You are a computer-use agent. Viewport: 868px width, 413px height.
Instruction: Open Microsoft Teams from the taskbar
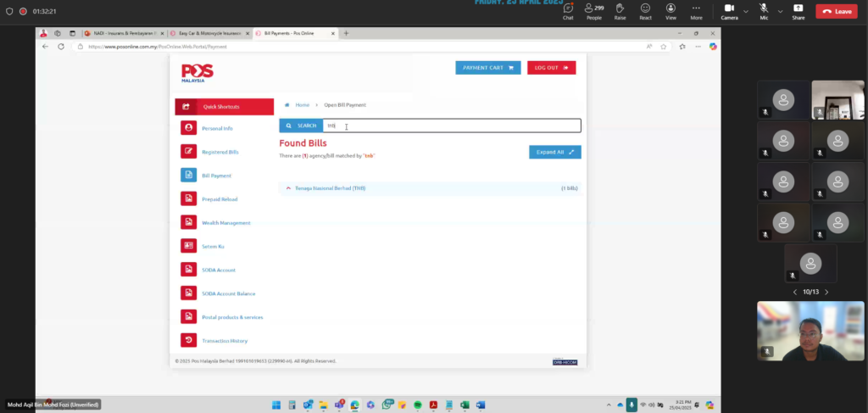pyautogui.click(x=339, y=405)
